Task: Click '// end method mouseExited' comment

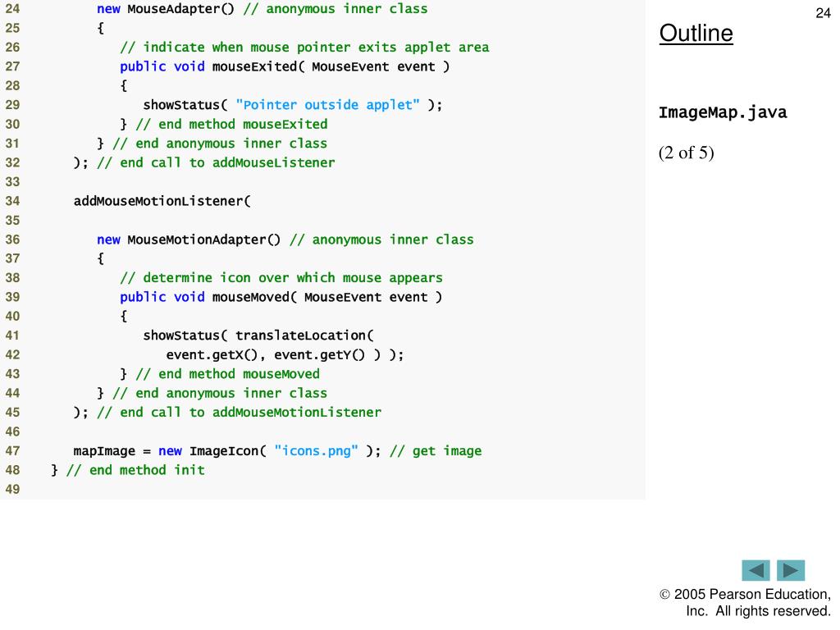Action: [x=231, y=125]
